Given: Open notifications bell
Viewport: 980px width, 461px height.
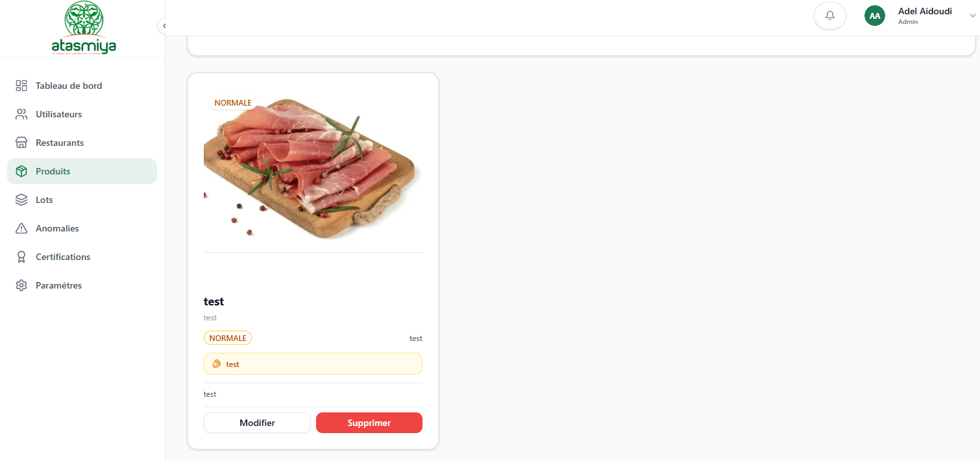Looking at the screenshot, I should click(830, 16).
